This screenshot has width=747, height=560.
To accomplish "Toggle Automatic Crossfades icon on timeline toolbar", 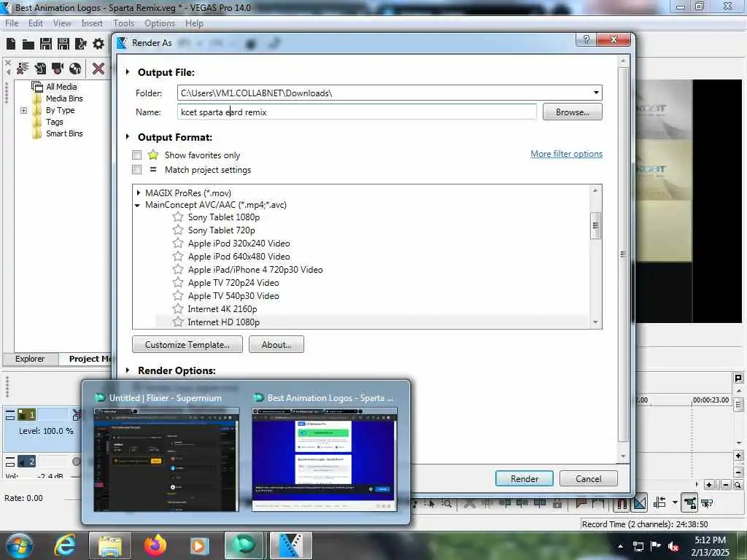I will [x=640, y=502].
